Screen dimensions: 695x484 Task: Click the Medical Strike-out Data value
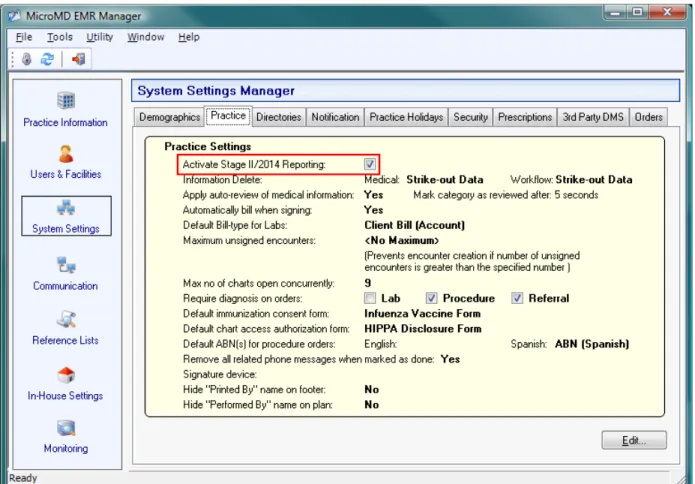point(445,180)
